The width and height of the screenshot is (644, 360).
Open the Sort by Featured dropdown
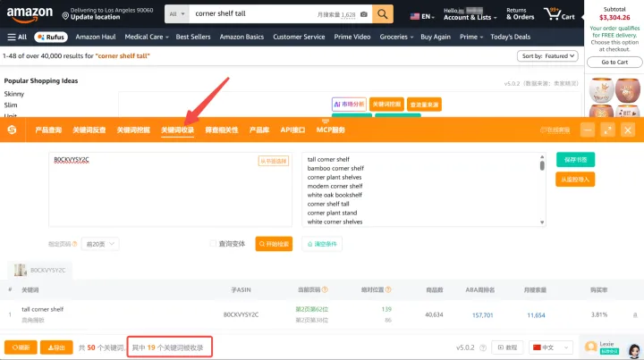pos(547,56)
